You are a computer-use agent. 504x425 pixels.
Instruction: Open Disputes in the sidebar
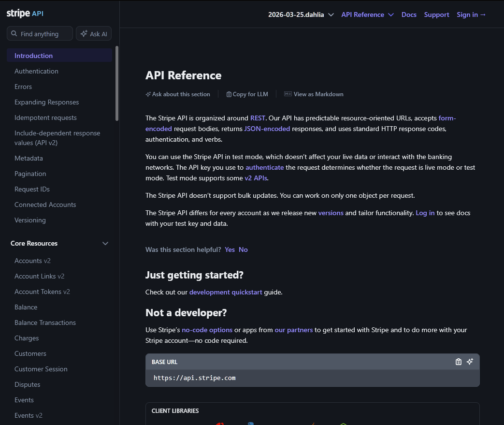28,384
